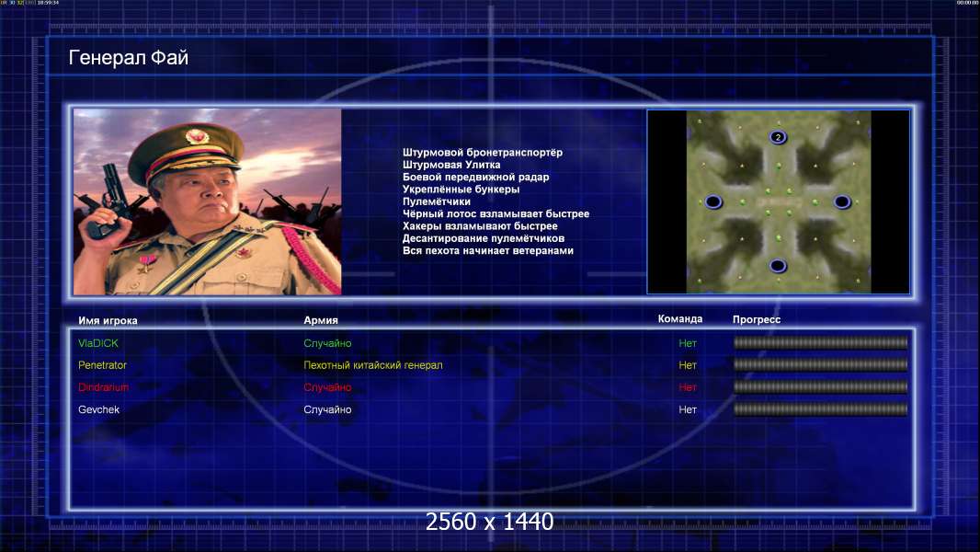
Task: Click the 'Команда' column header
Action: pyautogui.click(x=680, y=319)
